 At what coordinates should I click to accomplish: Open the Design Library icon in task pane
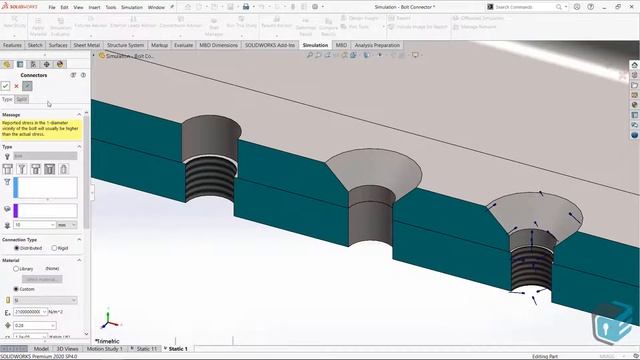click(634, 75)
